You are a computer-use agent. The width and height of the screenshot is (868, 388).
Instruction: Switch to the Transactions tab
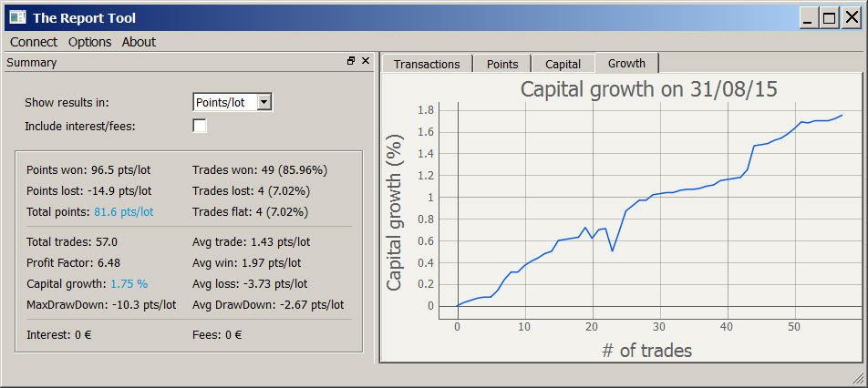coord(427,64)
